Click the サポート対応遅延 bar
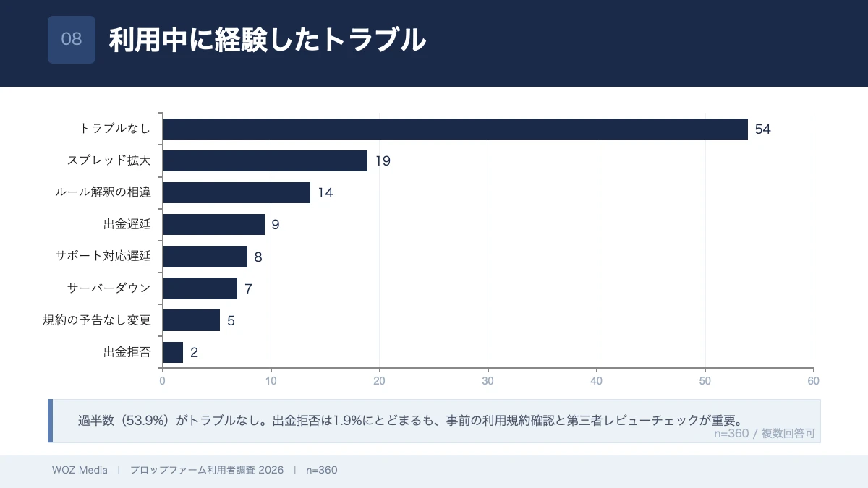This screenshot has height=488, width=868. [x=205, y=257]
